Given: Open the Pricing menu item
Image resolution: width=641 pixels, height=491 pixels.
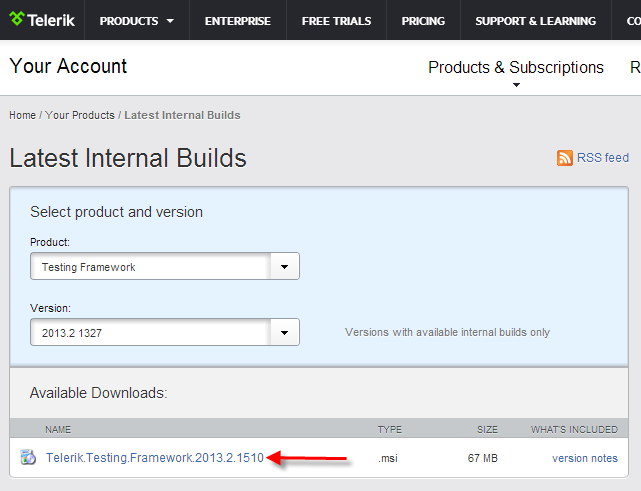Looking at the screenshot, I should [423, 21].
